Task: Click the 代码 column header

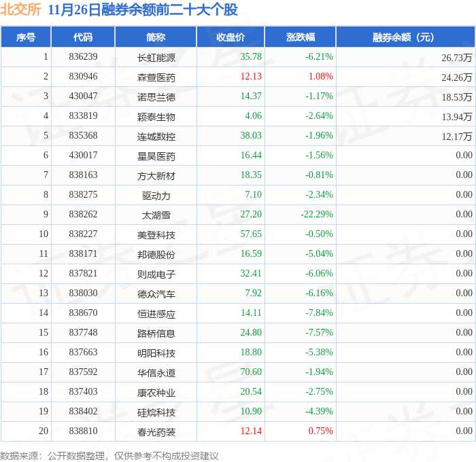Action: (x=83, y=37)
